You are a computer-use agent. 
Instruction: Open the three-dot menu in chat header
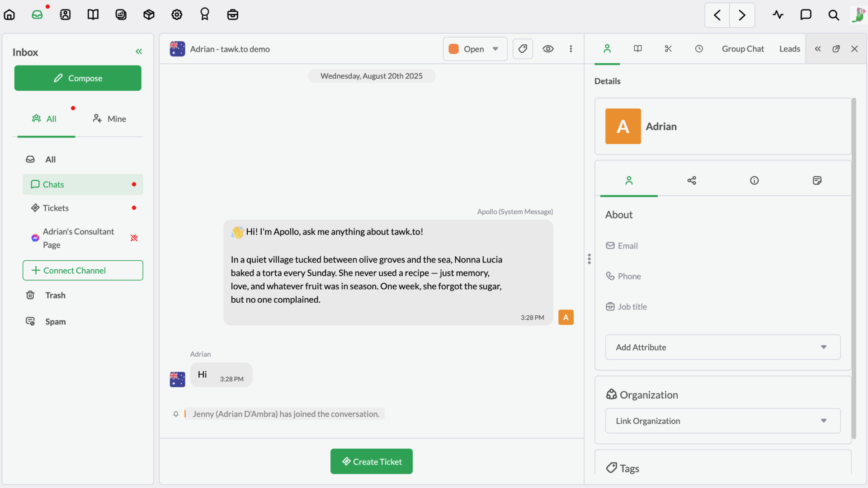click(x=571, y=48)
